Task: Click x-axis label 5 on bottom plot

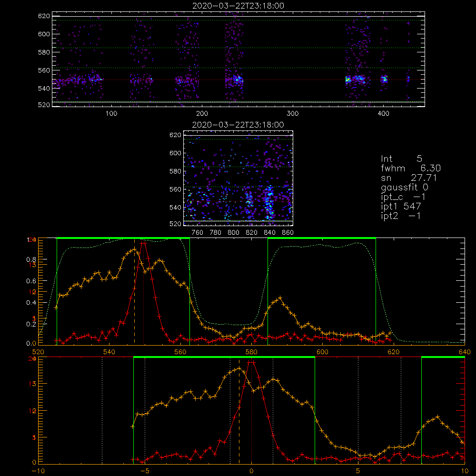Action: [x=358, y=471]
